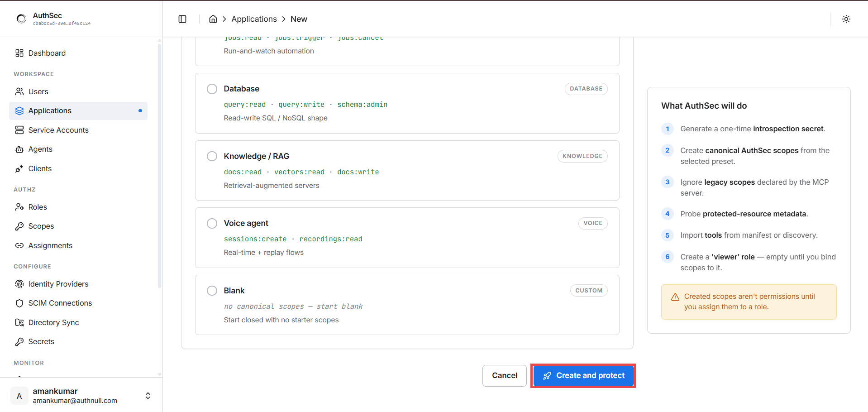
Task: Click the Cancel button
Action: [x=505, y=376]
